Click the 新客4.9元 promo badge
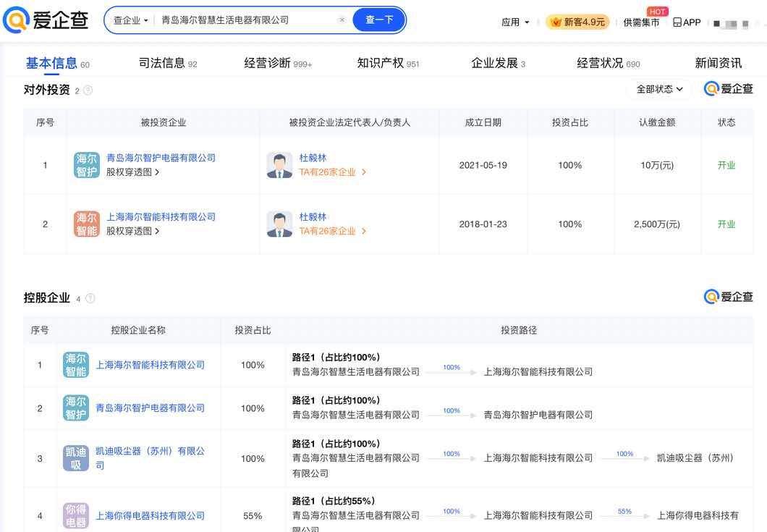The width and height of the screenshot is (767, 532). coord(577,22)
